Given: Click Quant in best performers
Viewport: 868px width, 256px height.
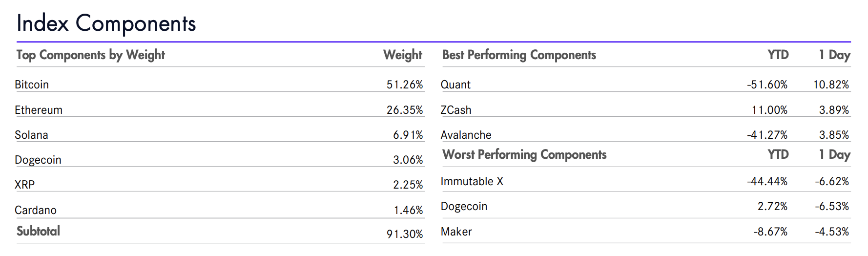Looking at the screenshot, I should tap(455, 85).
